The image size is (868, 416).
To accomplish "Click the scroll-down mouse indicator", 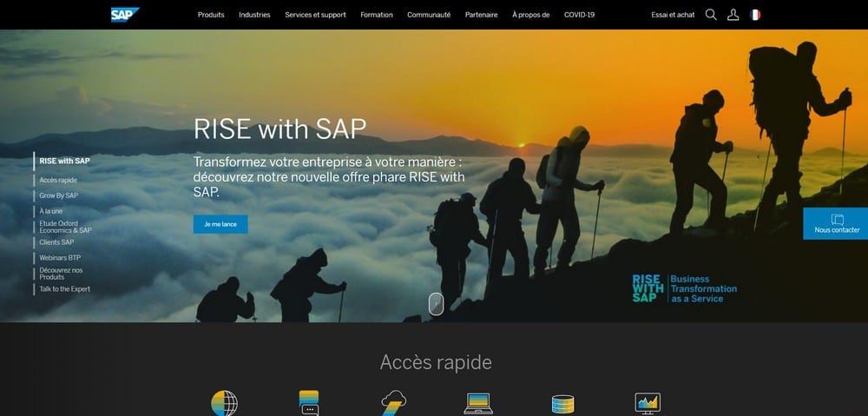I will (x=437, y=303).
